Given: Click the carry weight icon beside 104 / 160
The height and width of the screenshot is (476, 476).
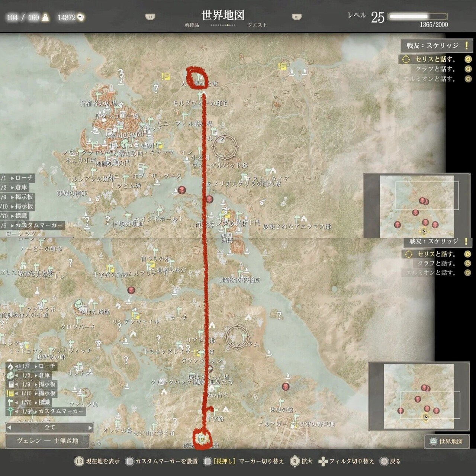Looking at the screenshot, I should coord(45,17).
